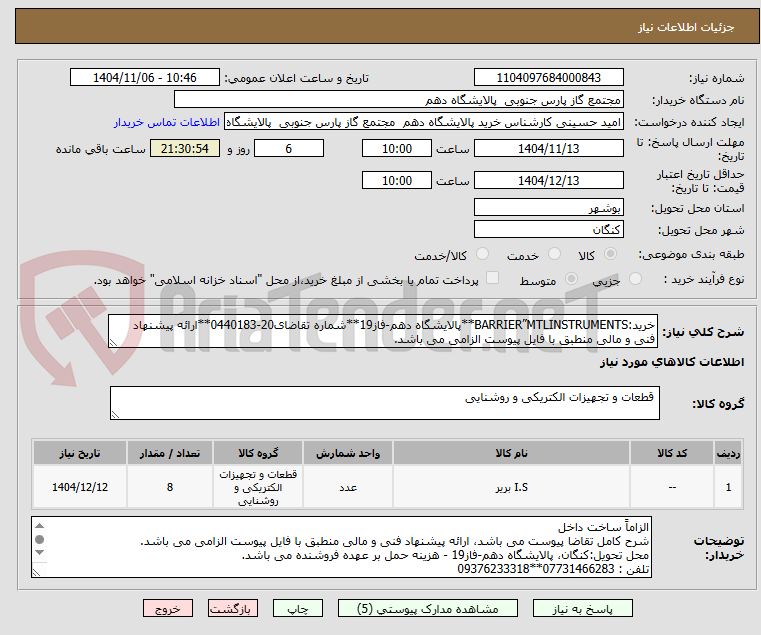The height and width of the screenshot is (635, 761).
Task: Select the 'خدمت' radio button
Action: (x=554, y=254)
